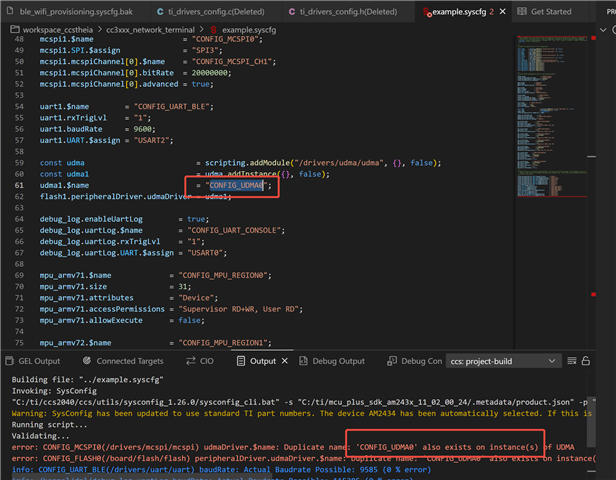Click the "CONFIG_MCSPI0" string on line 48
This screenshot has height=480, width=616.
tap(226, 39)
